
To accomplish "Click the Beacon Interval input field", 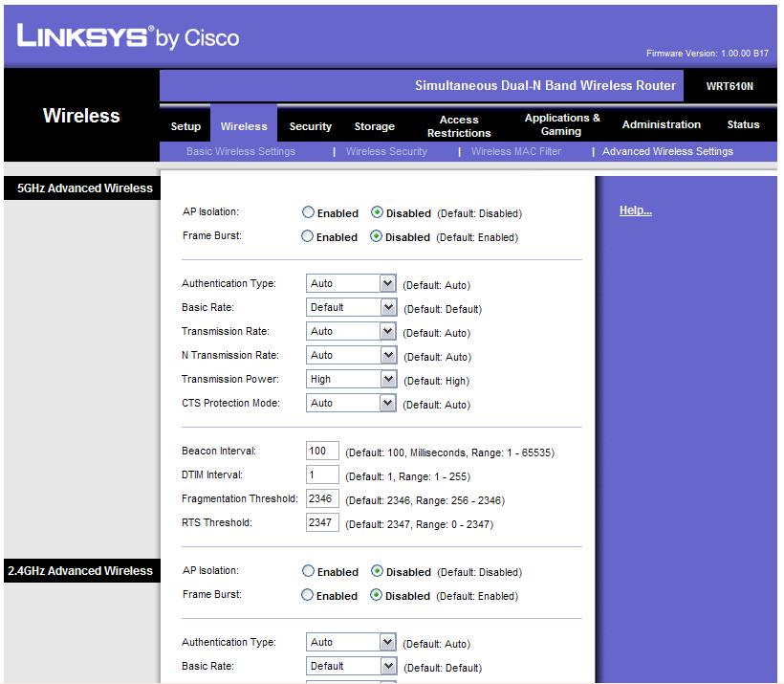I will pos(322,451).
